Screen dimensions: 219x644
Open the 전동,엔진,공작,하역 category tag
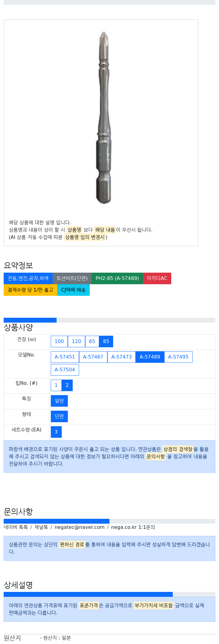click(x=28, y=278)
